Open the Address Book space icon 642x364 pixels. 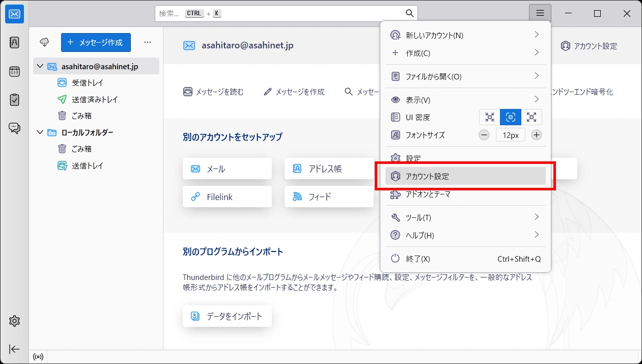[x=14, y=42]
